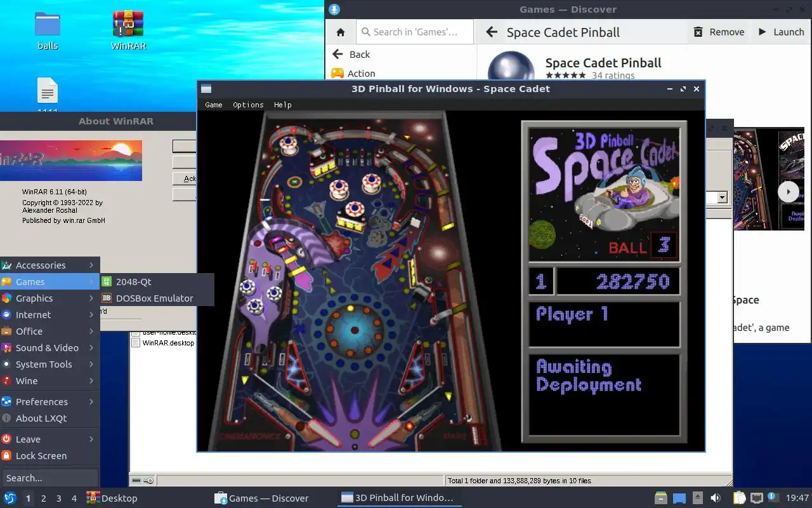Expand the Internet submenu
The width and height of the screenshot is (812, 508).
click(x=50, y=315)
